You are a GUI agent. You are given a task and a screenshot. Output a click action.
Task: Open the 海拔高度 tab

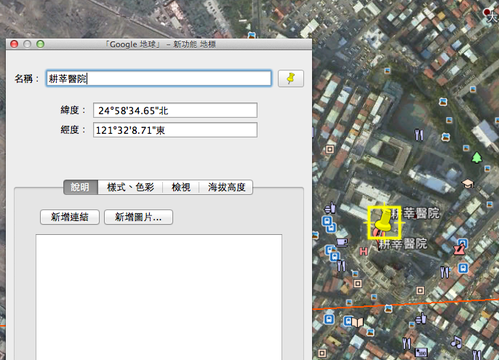click(226, 187)
